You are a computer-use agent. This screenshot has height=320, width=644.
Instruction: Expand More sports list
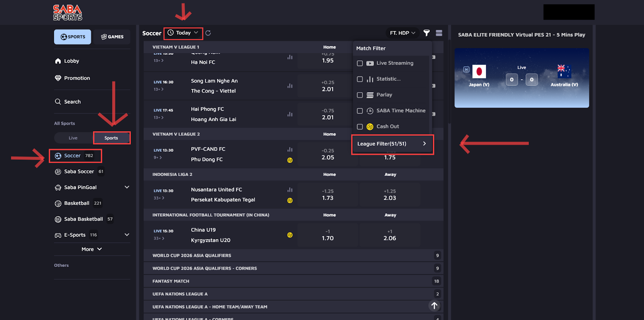[x=92, y=249]
